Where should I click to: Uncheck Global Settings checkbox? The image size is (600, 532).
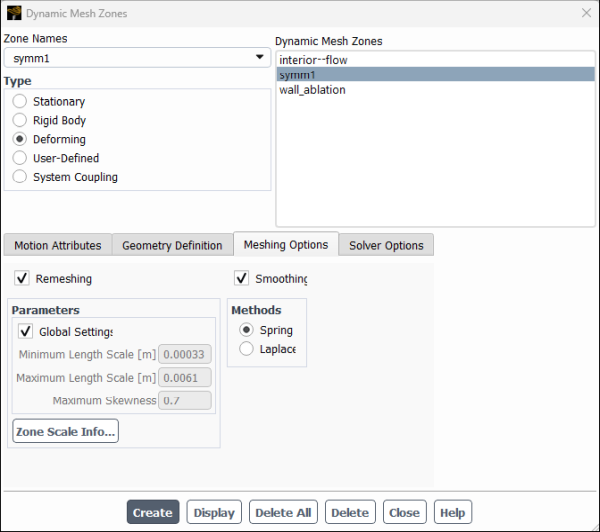point(26,332)
